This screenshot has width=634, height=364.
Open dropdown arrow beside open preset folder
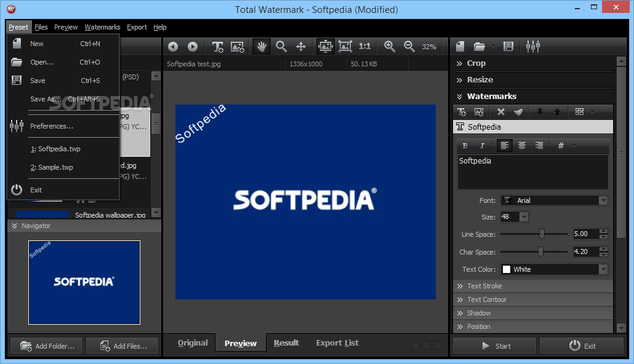[x=493, y=47]
